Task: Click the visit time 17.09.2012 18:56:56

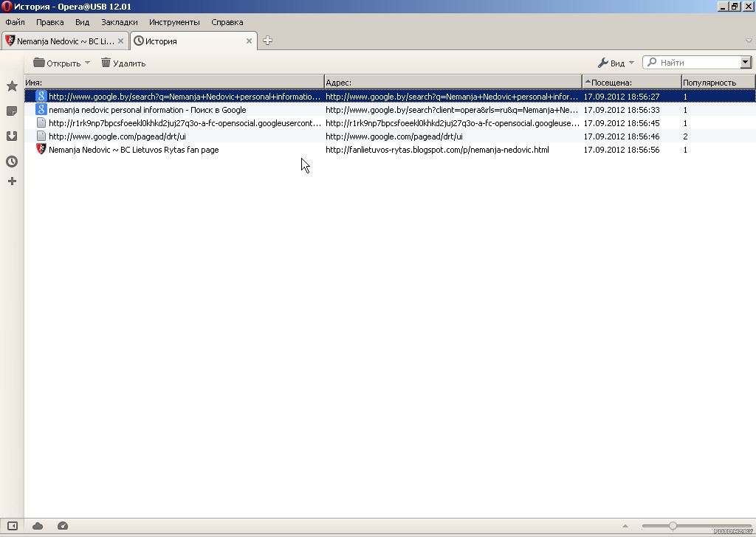Action: click(622, 150)
